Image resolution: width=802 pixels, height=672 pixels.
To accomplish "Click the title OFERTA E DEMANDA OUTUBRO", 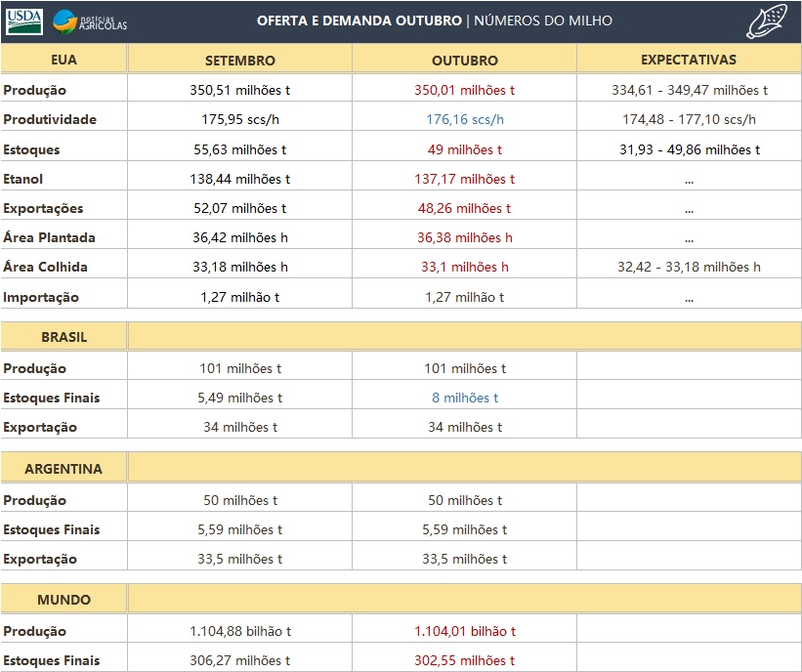I will coord(359,21).
